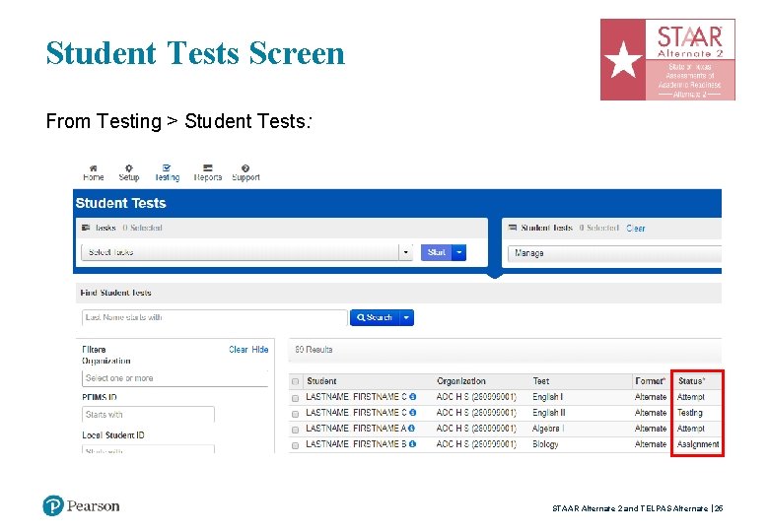Viewport: 769px width, 532px height.
Task: Click the Clear filters link
Action: coord(239,350)
